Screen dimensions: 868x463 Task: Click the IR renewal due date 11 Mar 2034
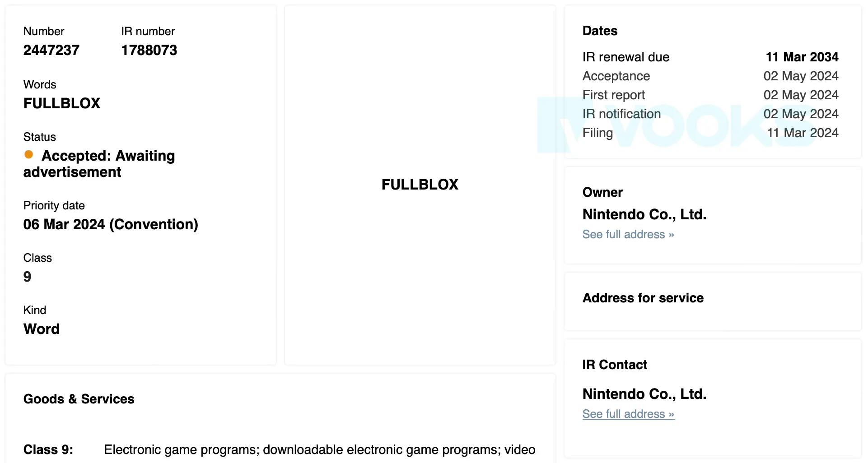point(802,57)
